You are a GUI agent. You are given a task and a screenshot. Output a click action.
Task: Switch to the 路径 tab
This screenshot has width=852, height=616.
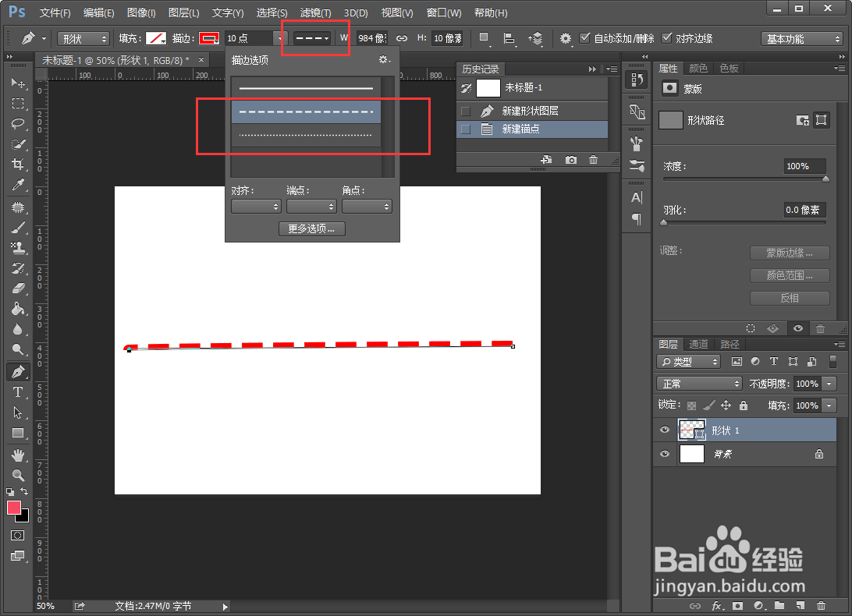[730, 344]
